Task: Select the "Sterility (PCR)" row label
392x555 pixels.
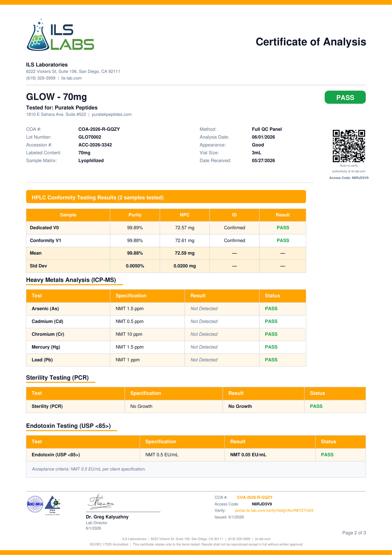Action: point(47,406)
